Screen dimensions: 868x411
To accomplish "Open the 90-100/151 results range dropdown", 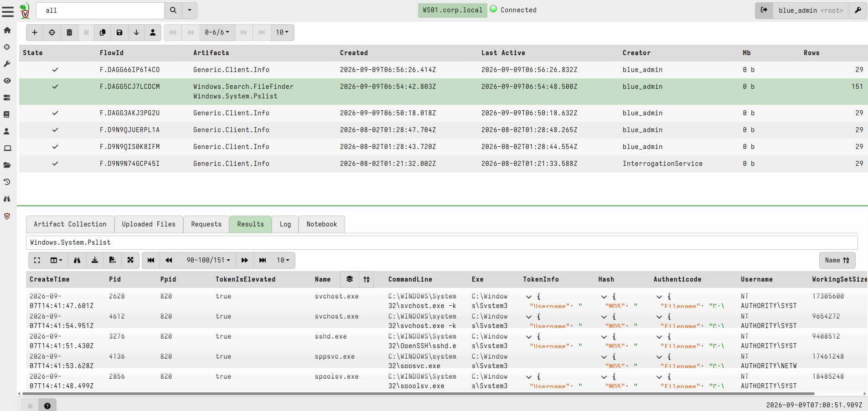I will click(208, 260).
